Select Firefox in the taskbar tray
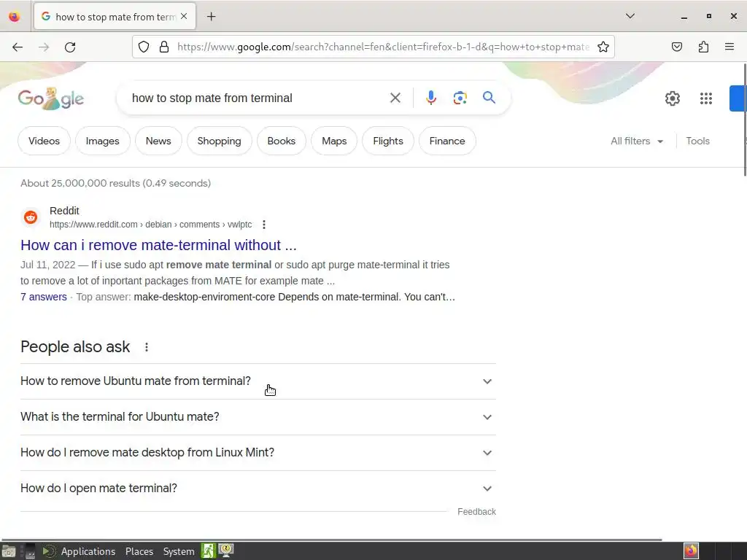 tap(691, 551)
